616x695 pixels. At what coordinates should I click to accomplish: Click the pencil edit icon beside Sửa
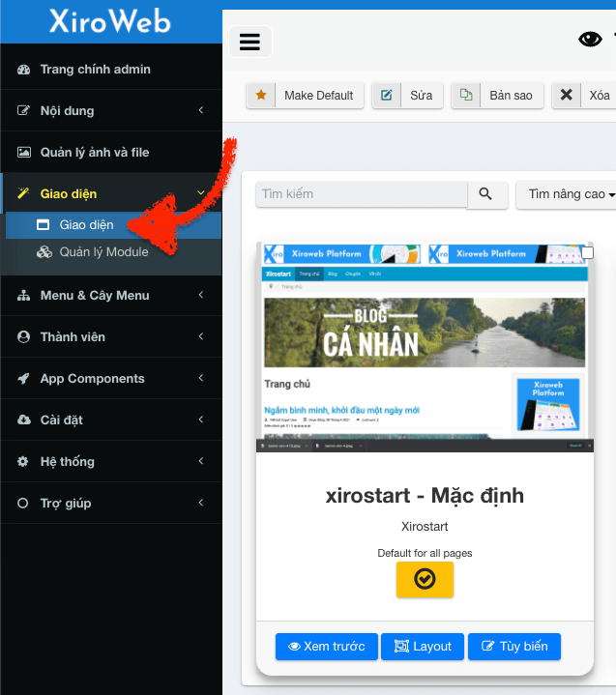[x=386, y=95]
